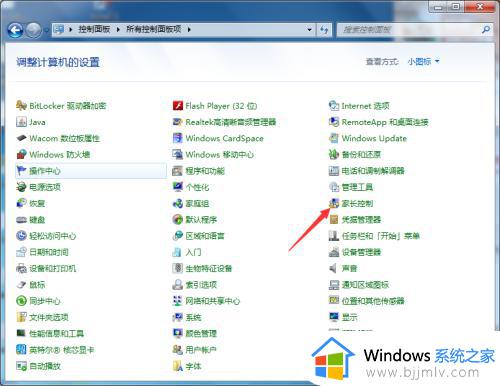Image resolution: width=500 pixels, height=386 pixels.
Task: Open 声音 speaker icon
Action: pos(334,268)
